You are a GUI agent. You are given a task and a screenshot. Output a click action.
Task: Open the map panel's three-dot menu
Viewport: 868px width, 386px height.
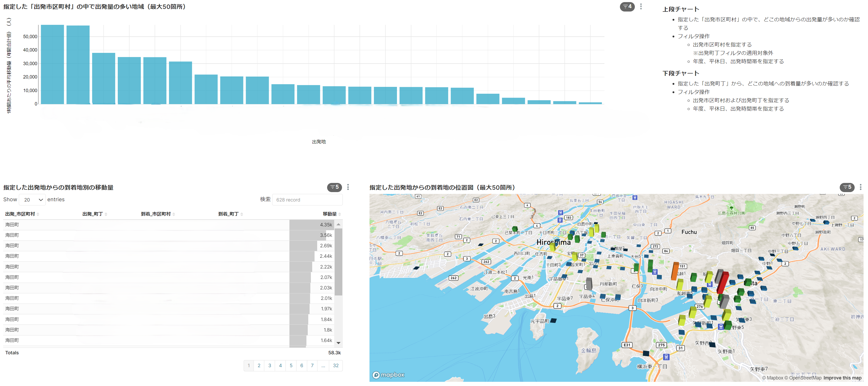coord(860,187)
